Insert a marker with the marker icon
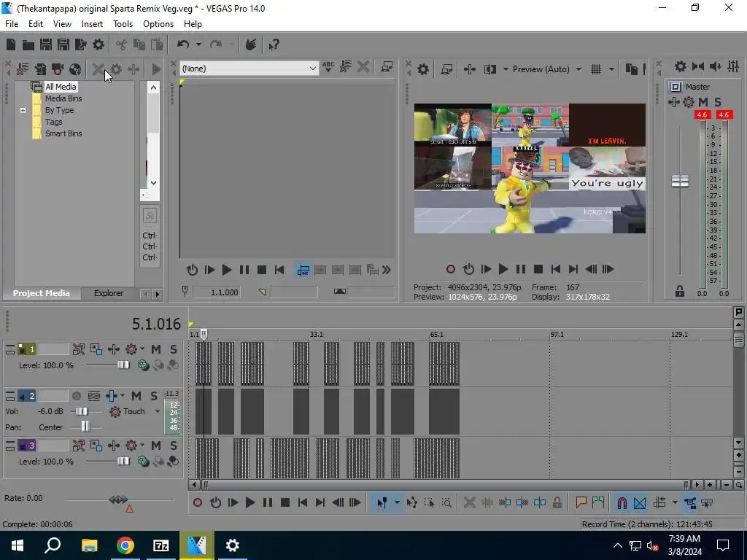 point(581,502)
